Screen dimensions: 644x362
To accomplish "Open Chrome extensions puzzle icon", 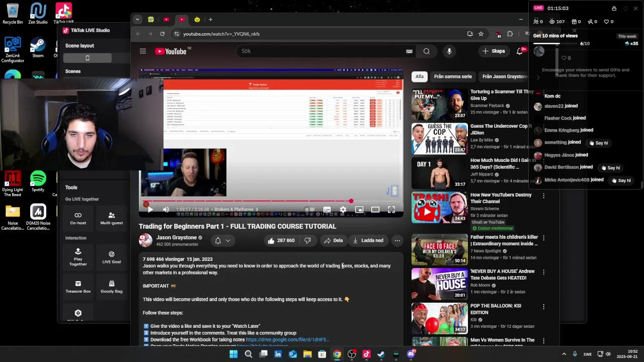I will point(510,34).
